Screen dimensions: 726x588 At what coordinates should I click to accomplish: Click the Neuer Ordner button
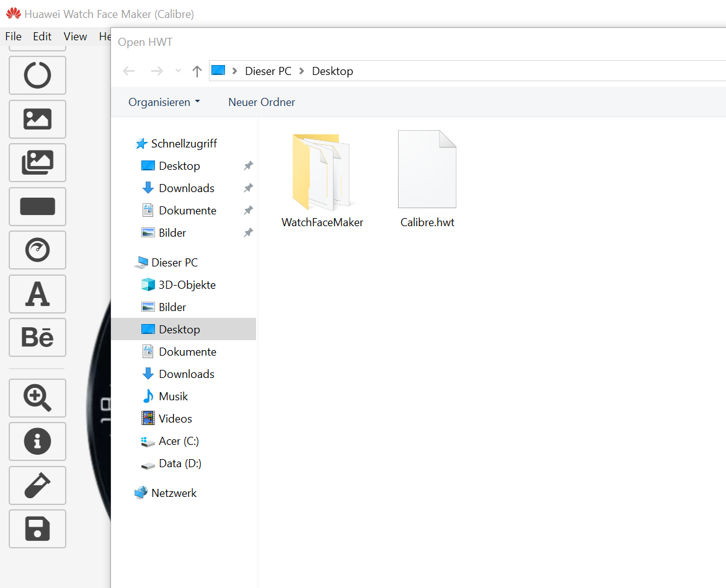262,102
